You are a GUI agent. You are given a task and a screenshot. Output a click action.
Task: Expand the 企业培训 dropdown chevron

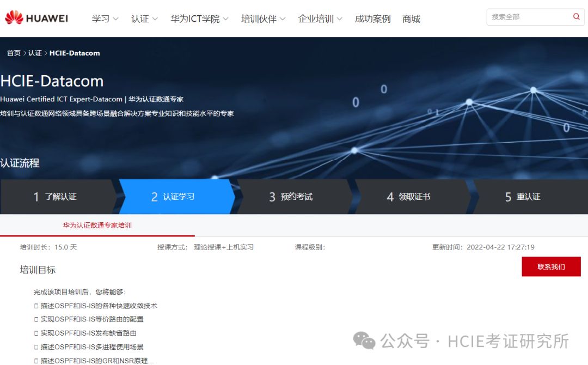click(x=339, y=19)
